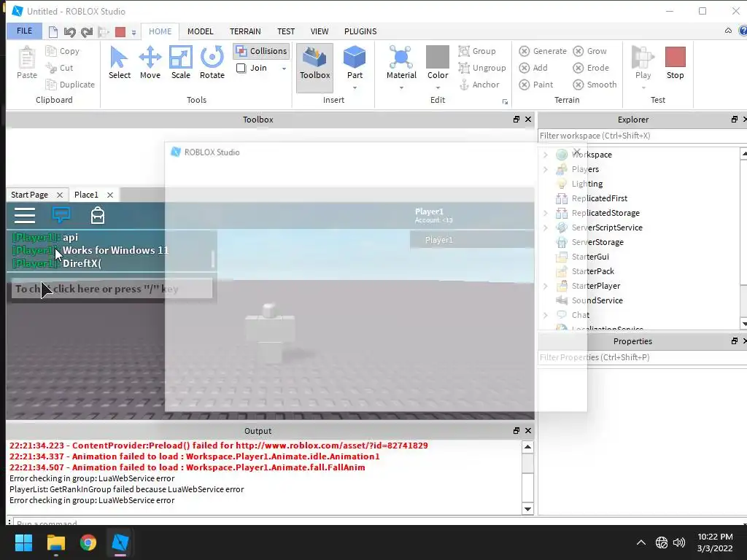Pick the Rotate tool
This screenshot has height=560, width=747.
click(x=212, y=63)
